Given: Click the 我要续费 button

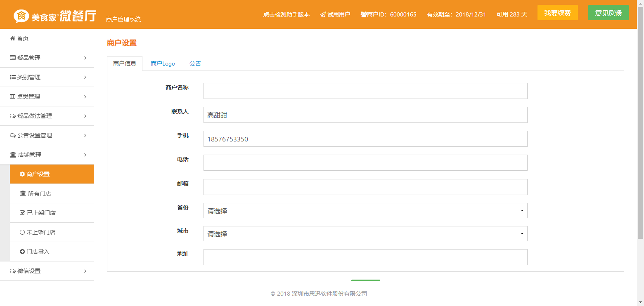Looking at the screenshot, I should pyautogui.click(x=557, y=13).
